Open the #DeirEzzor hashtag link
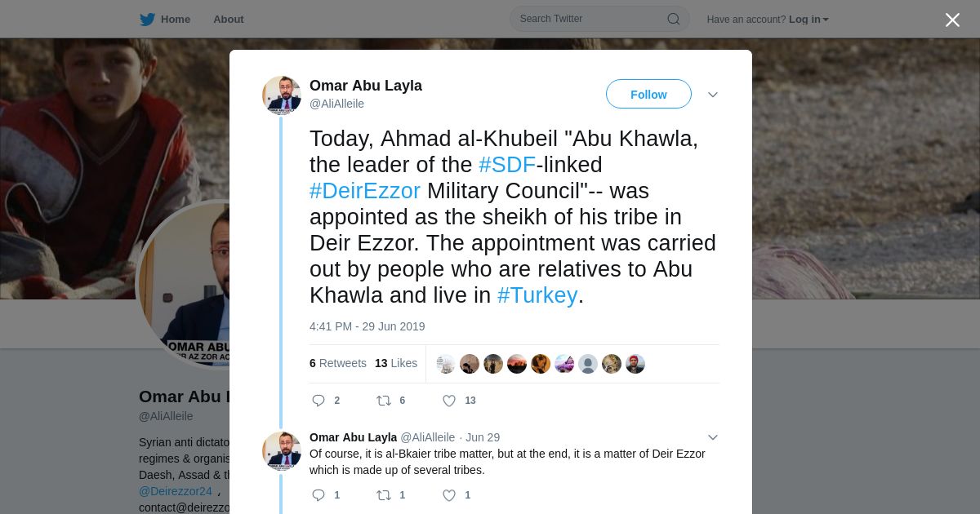Viewport: 980px width, 514px height. pos(365,191)
